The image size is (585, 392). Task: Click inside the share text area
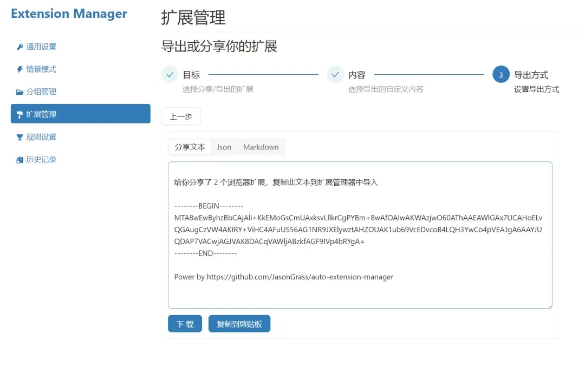click(x=360, y=235)
